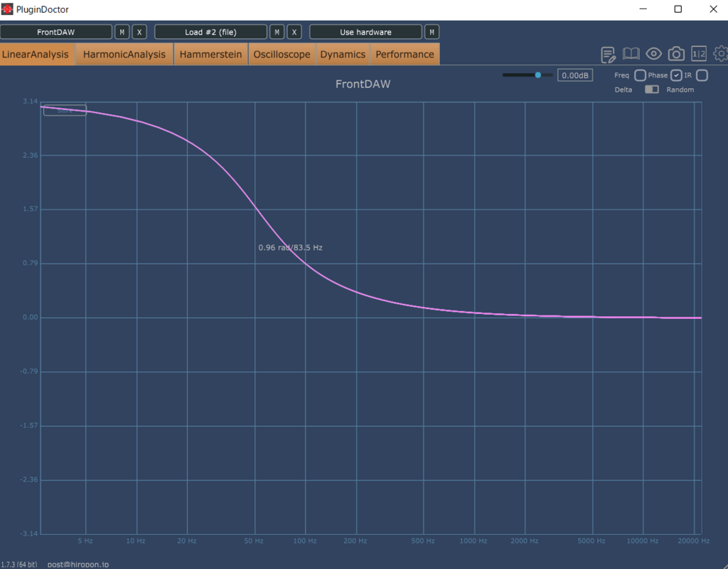Remove FrontDAW plugin with X button
Viewport: 728px width, 569px height.
139,32
